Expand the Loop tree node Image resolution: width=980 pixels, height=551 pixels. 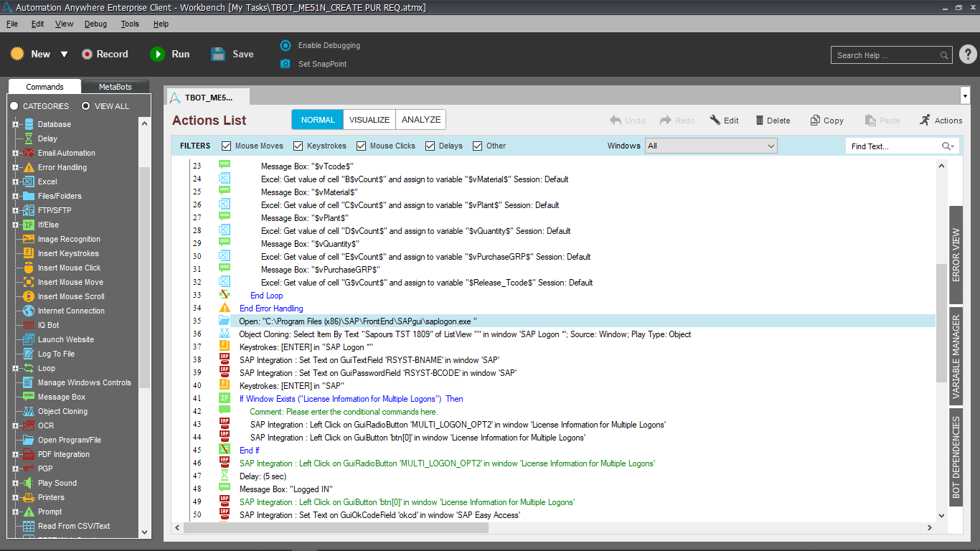pyautogui.click(x=15, y=368)
